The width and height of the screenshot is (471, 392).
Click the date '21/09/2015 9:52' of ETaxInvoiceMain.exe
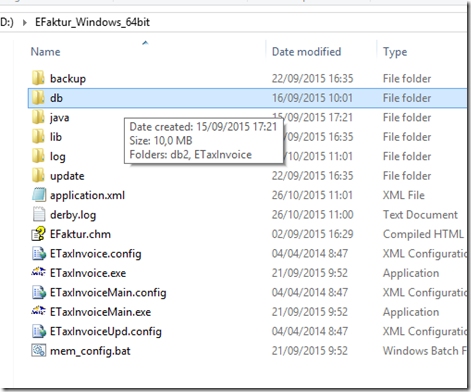pyautogui.click(x=310, y=312)
